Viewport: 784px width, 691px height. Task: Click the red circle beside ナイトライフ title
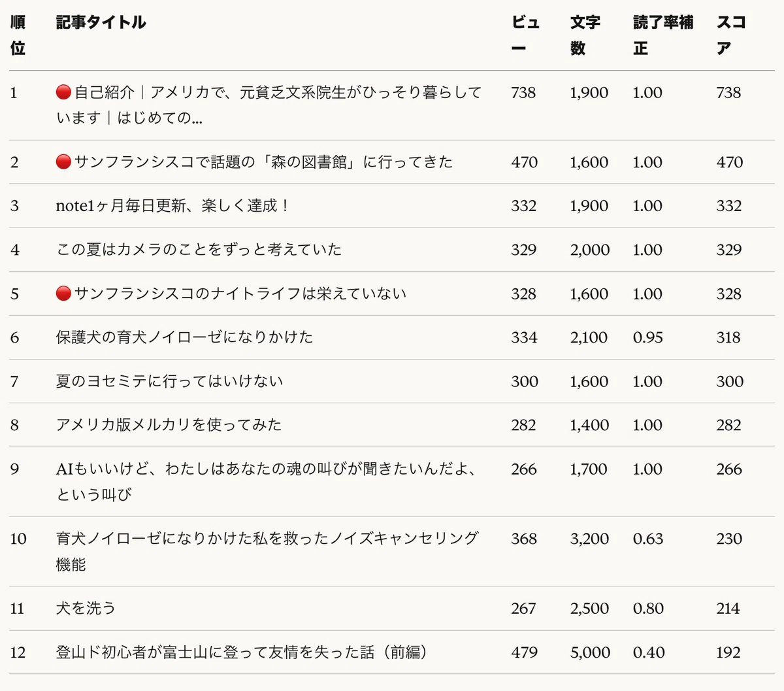click(63, 294)
